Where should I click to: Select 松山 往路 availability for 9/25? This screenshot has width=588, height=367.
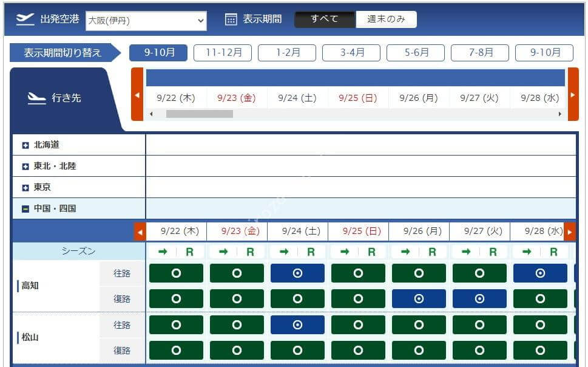pyautogui.click(x=358, y=324)
